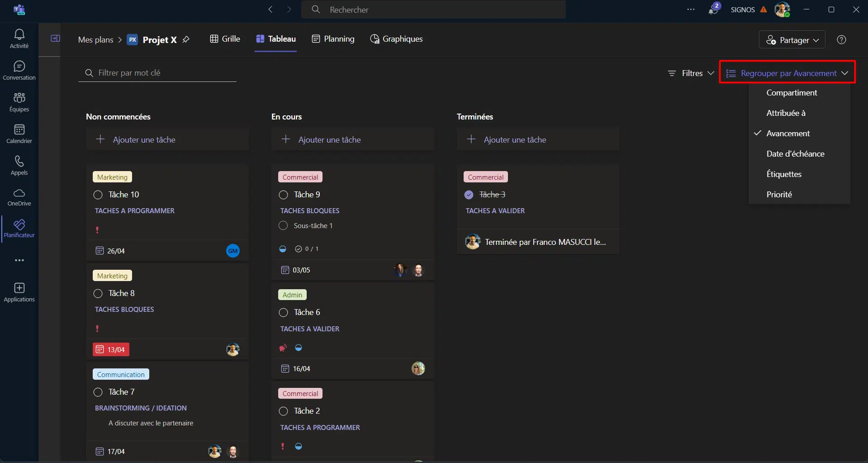
Task: Collapse the Regrouper par Avancement dropdown
Action: point(787,73)
